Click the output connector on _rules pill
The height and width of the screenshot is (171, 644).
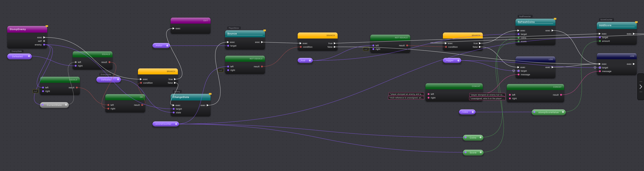tap(473, 112)
